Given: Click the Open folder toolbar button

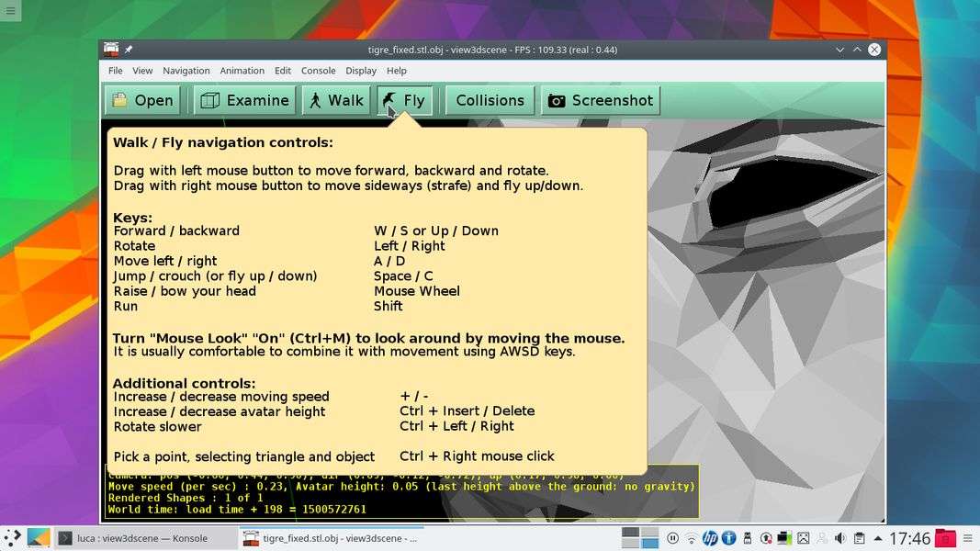Looking at the screenshot, I should point(142,101).
